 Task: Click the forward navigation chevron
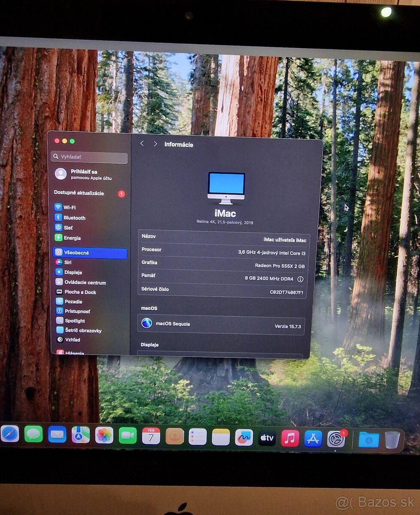tap(155, 144)
